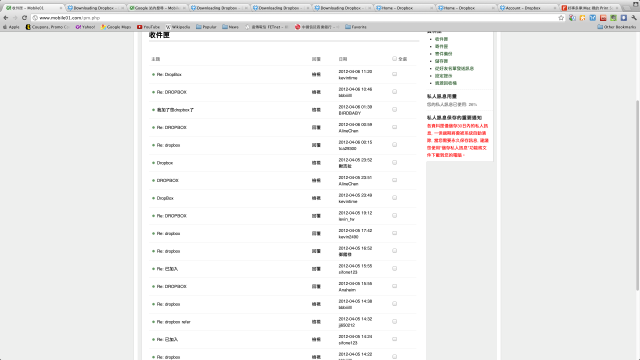
Task: Check the box for the dropbox refer message
Action: [x=394, y=321]
